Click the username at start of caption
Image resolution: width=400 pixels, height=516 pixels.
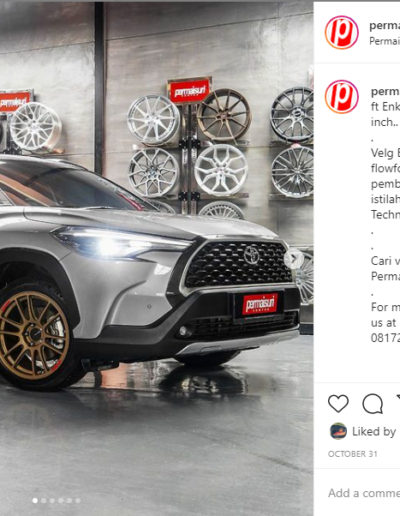point(385,91)
